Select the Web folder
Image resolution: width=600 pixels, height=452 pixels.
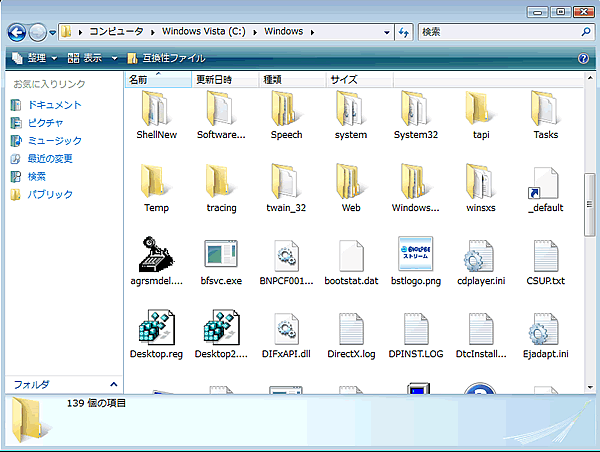click(x=351, y=188)
